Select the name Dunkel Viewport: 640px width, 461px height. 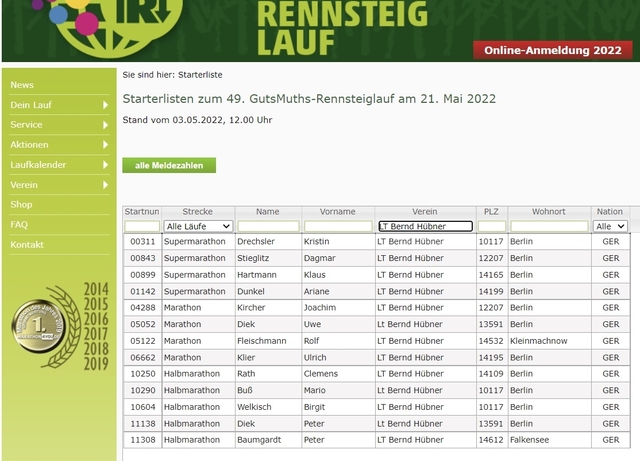point(251,292)
